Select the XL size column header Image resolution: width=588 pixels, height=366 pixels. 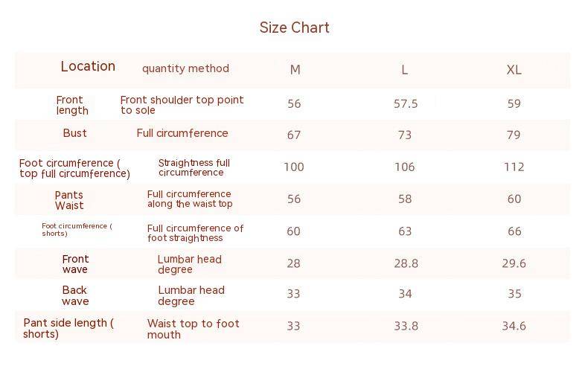[x=514, y=70]
